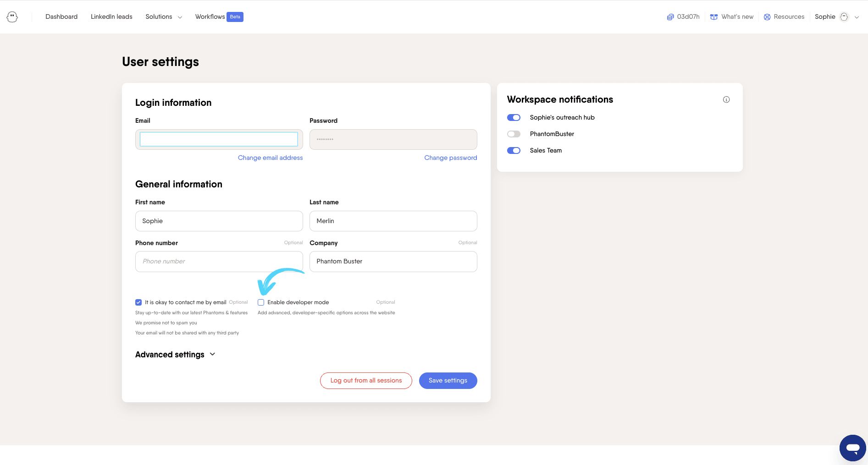
Task: Click the Resources lifebuoy icon
Action: [x=767, y=17]
